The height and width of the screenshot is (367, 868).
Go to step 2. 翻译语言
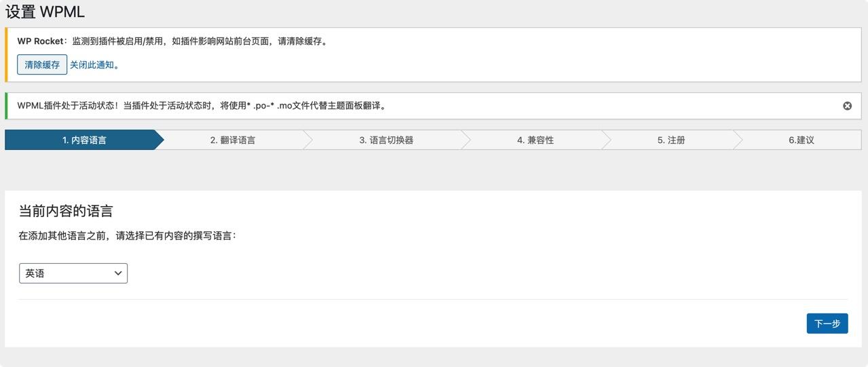point(233,140)
